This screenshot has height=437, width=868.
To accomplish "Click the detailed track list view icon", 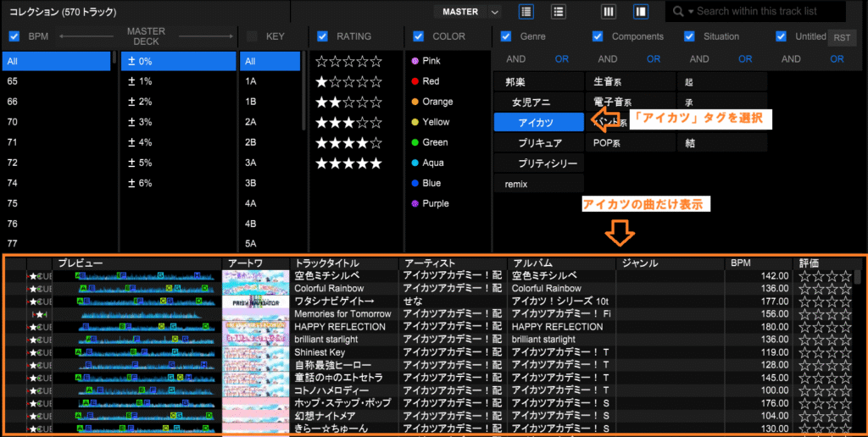I will click(x=527, y=12).
